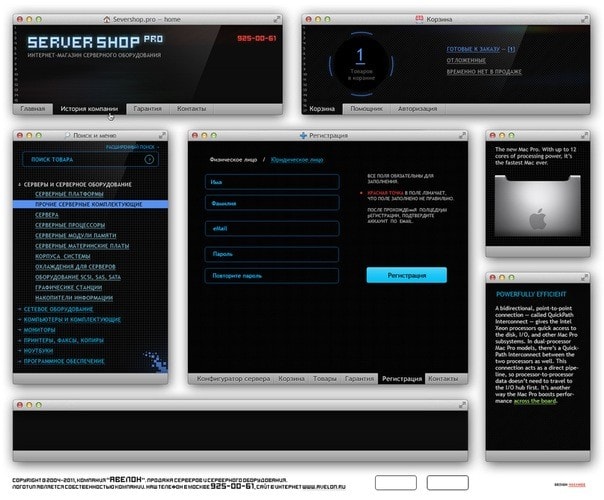Open Расширенный поиск link above search field
604x500 pixels.
(131, 147)
